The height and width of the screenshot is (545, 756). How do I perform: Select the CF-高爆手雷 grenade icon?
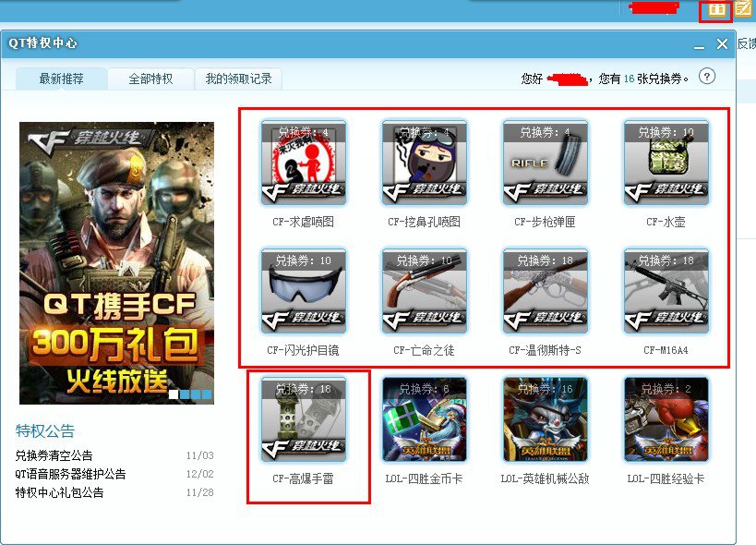[304, 419]
